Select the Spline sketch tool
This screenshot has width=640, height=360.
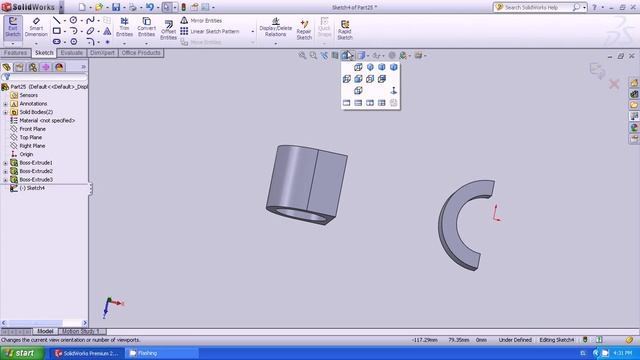90,20
